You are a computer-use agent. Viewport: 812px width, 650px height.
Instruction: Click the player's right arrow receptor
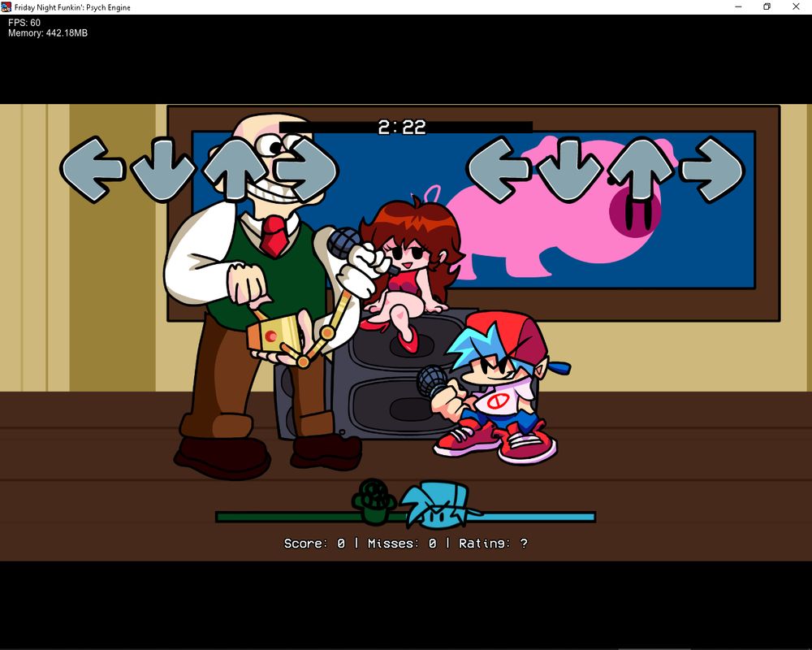(x=713, y=170)
